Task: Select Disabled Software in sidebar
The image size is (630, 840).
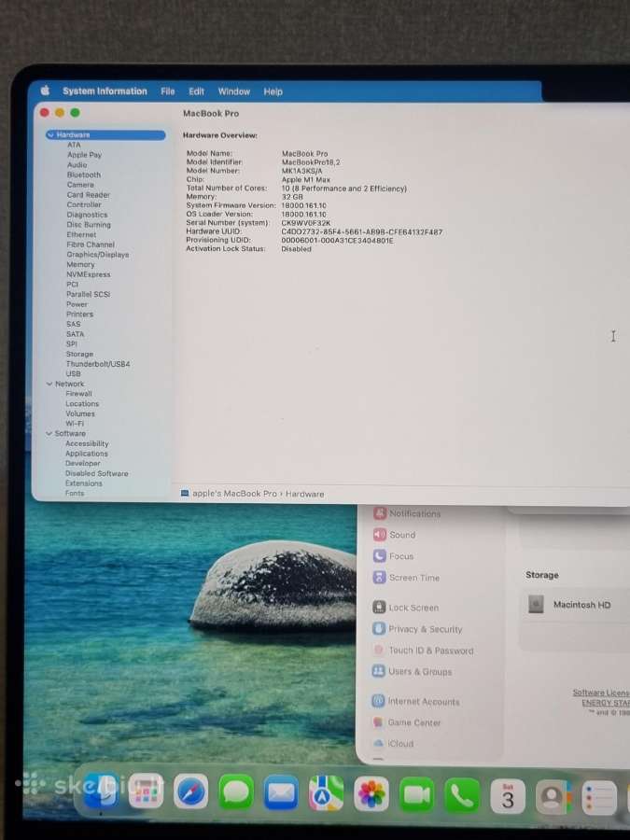Action: (x=96, y=473)
